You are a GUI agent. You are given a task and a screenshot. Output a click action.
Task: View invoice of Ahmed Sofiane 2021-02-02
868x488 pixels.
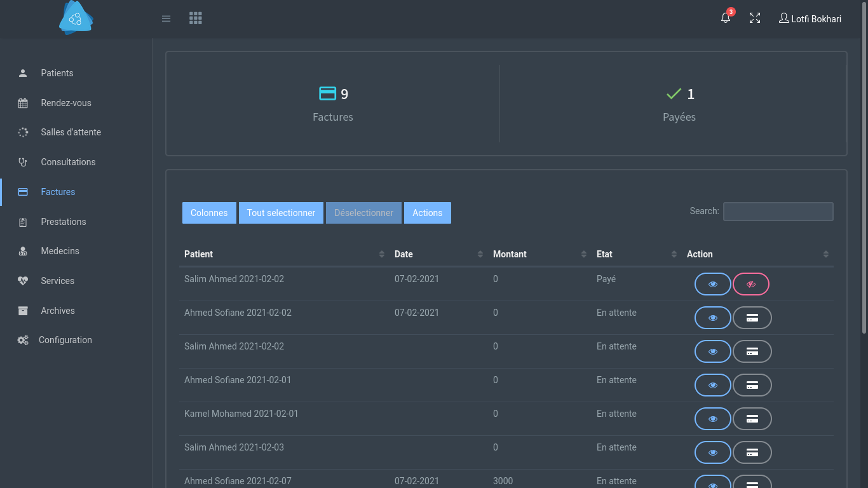(x=713, y=318)
